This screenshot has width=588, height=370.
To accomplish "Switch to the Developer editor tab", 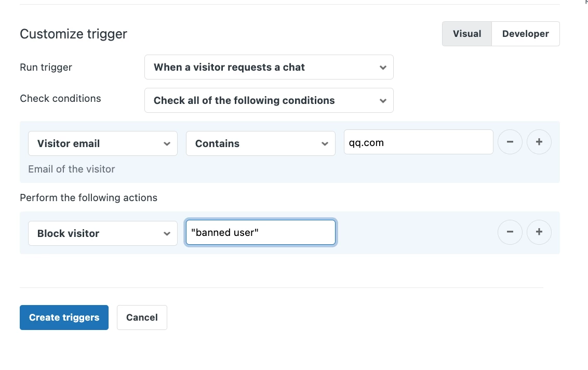I will click(525, 34).
